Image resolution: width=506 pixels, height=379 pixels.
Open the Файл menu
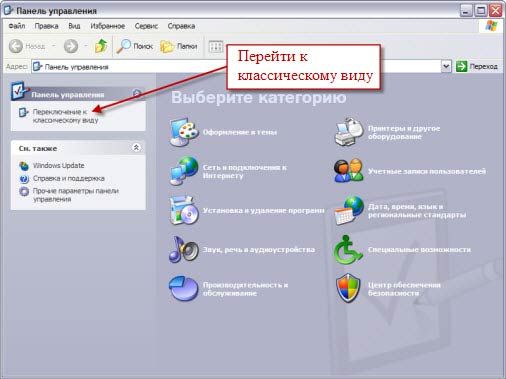pyautogui.click(x=17, y=26)
